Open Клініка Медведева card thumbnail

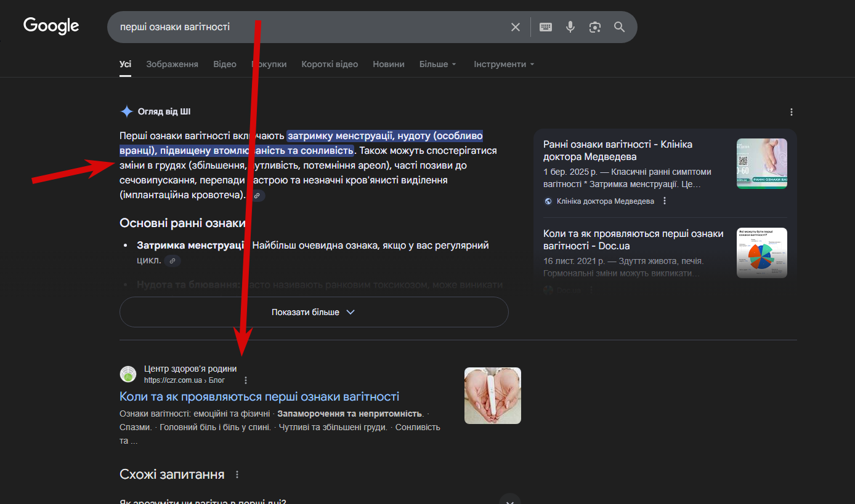click(x=762, y=164)
